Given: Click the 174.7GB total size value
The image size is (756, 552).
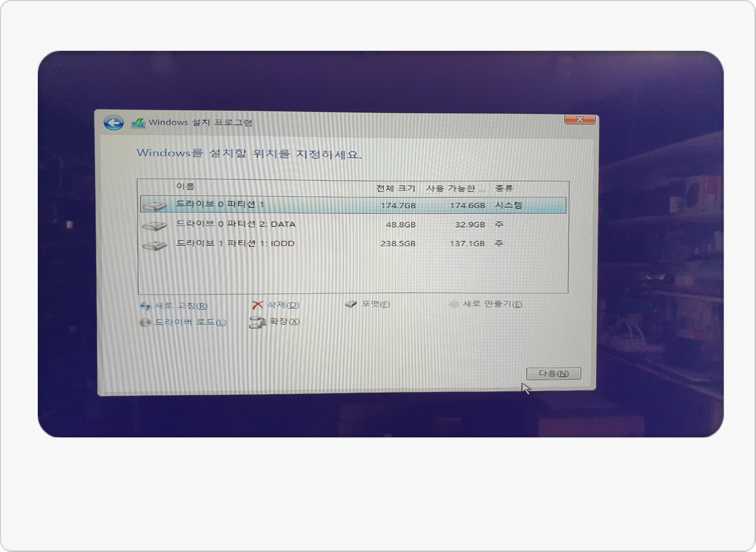Looking at the screenshot, I should (x=398, y=206).
